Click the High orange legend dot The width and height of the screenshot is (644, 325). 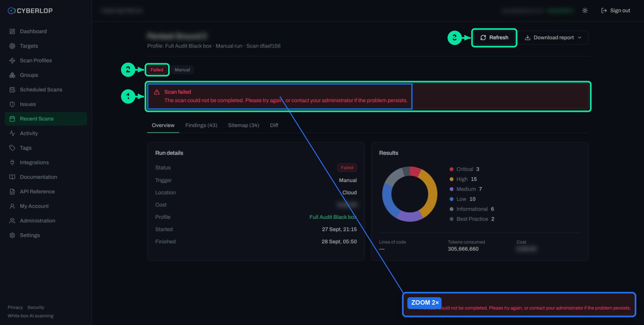click(x=451, y=179)
